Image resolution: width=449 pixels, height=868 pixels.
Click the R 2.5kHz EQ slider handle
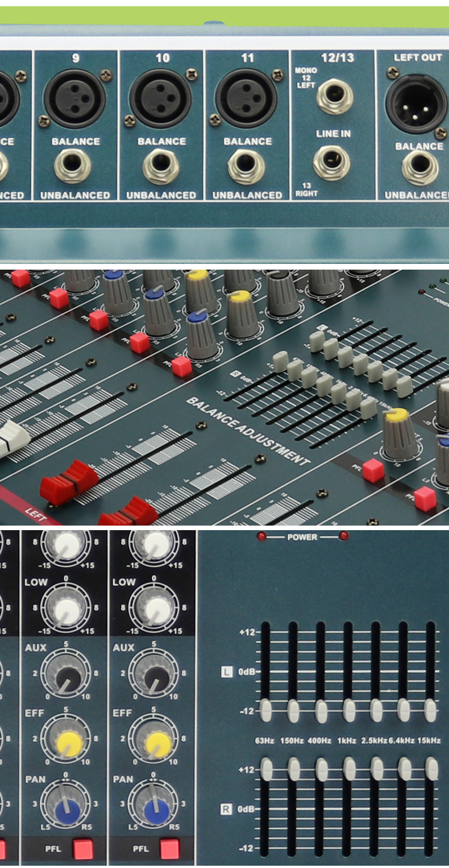[x=377, y=769]
